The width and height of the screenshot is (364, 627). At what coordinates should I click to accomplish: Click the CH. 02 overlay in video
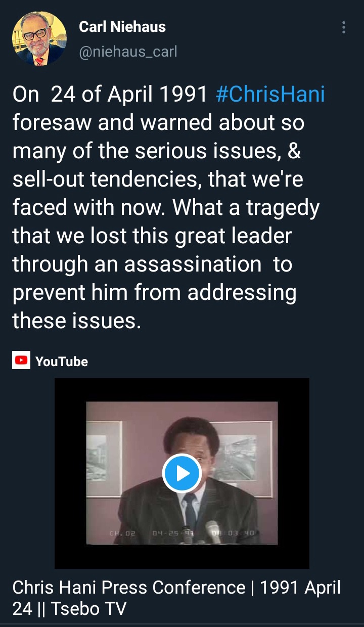click(122, 533)
